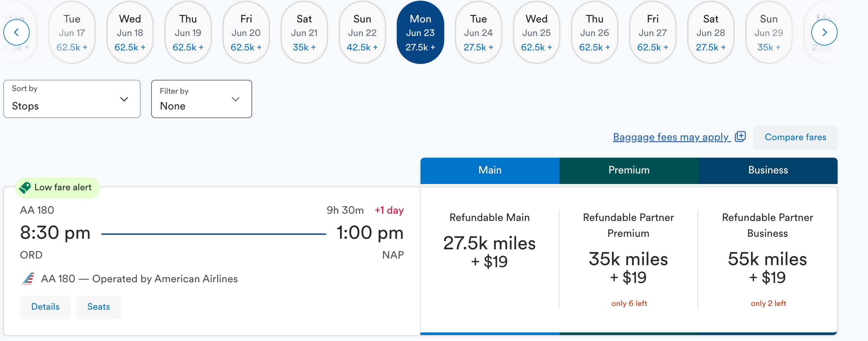This screenshot has width=868, height=341.
Task: Switch to the Main cabin tab
Action: tap(489, 170)
